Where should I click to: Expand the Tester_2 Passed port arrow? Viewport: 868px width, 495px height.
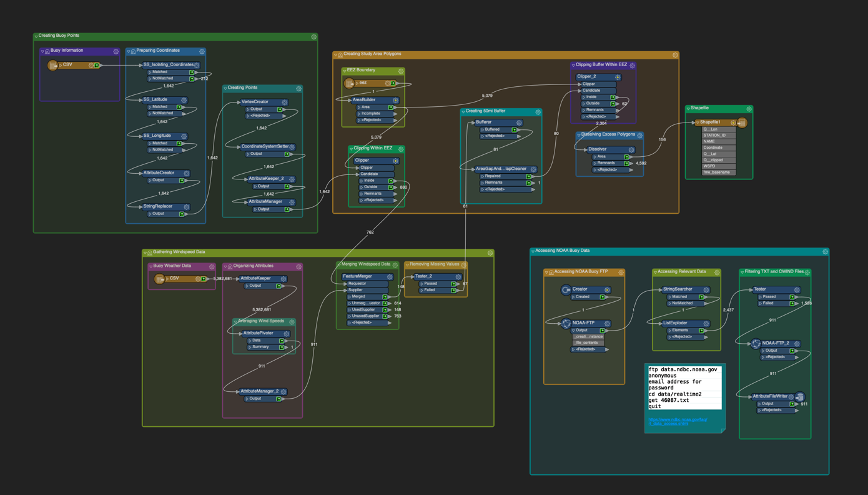[x=420, y=284]
